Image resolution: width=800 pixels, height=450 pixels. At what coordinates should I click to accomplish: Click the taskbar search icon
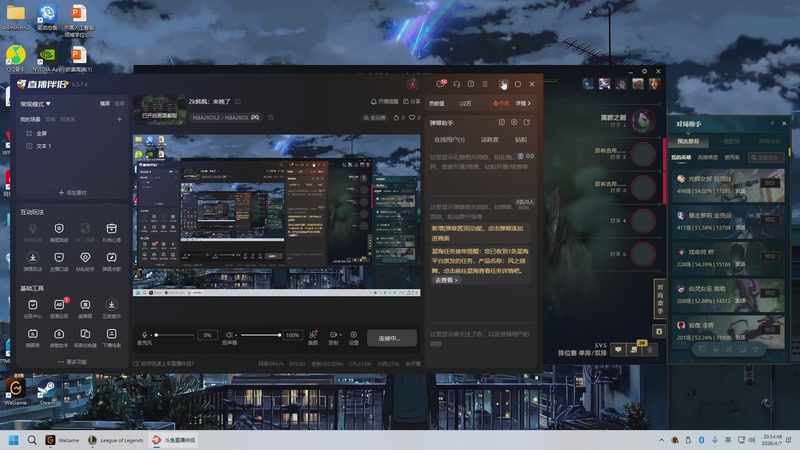[32, 440]
